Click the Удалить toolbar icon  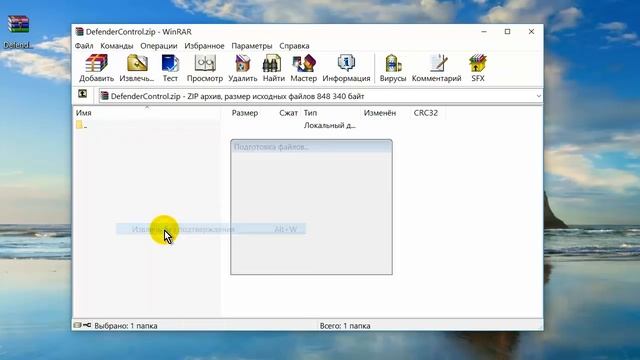[x=242, y=68]
